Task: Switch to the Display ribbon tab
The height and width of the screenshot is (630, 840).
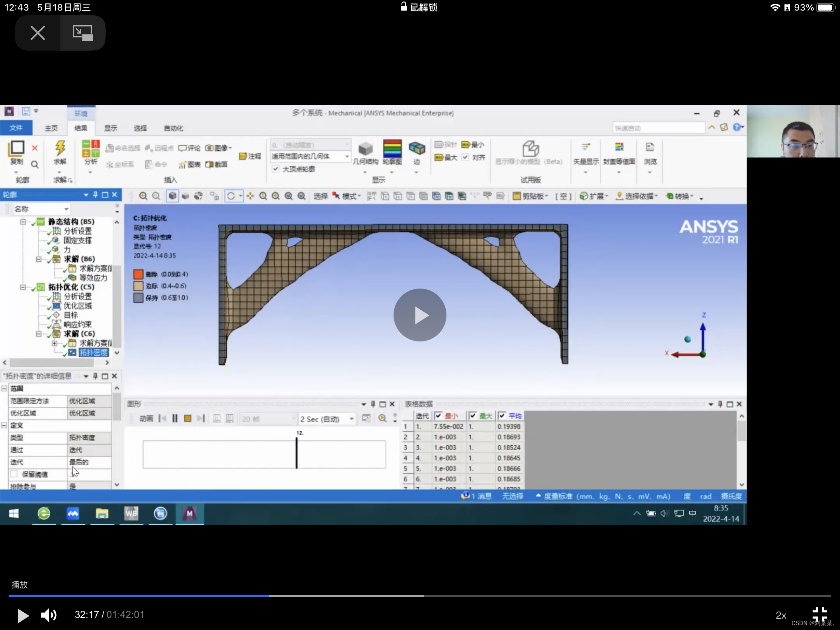Action: [111, 128]
